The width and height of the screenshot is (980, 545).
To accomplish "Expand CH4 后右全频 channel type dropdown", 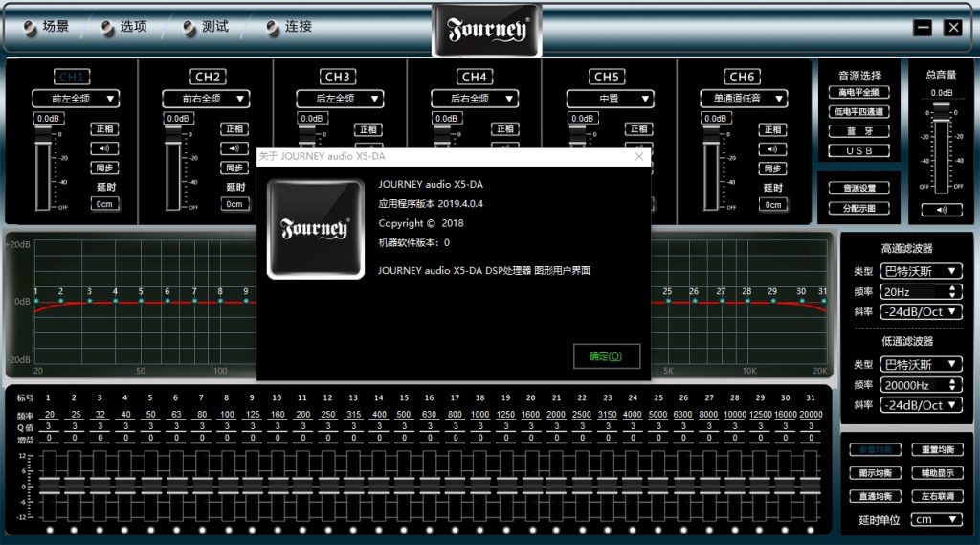I will pos(475,99).
